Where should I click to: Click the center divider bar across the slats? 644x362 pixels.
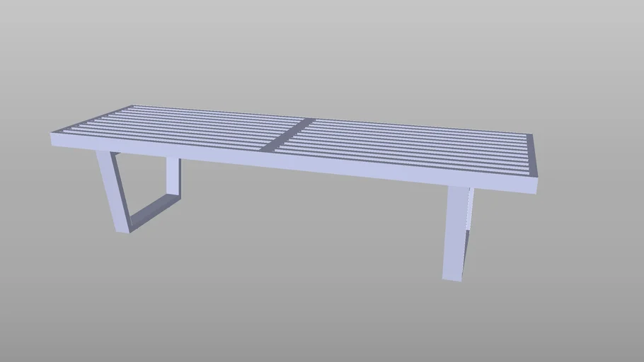288,134
